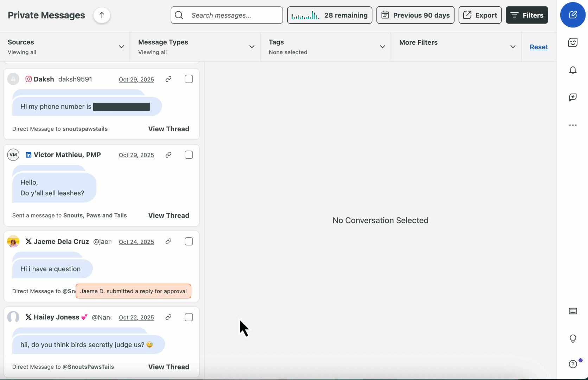Open the help question mark icon

click(573, 364)
